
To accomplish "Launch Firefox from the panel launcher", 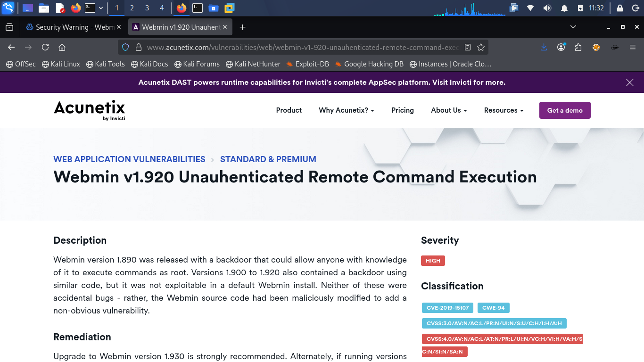I will pyautogui.click(x=76, y=8).
